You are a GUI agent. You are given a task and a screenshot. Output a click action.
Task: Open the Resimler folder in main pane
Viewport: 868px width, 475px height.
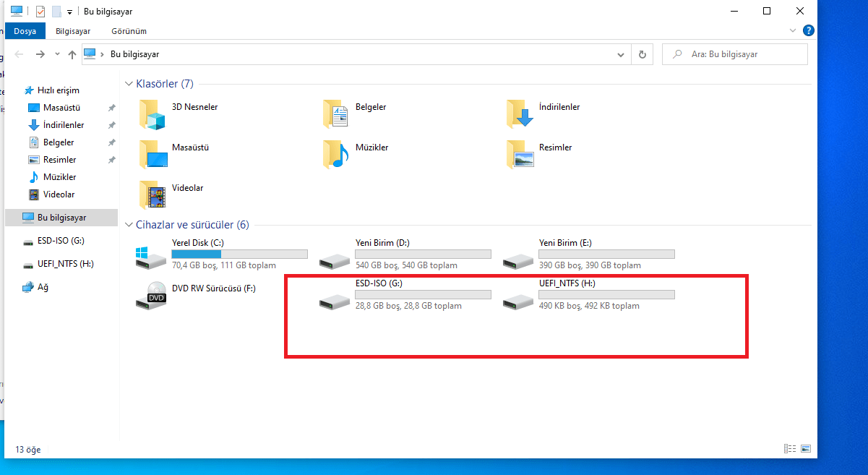(539, 153)
